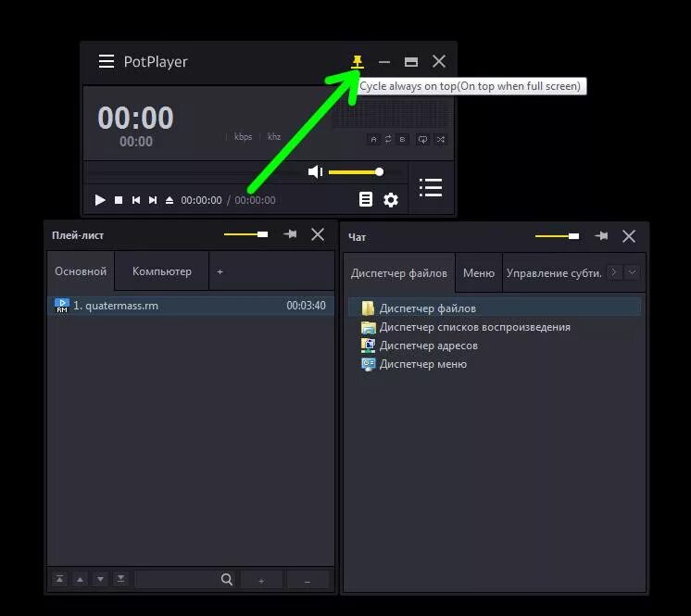
Task: Remove item with the playlist minus button
Action: coord(308,580)
